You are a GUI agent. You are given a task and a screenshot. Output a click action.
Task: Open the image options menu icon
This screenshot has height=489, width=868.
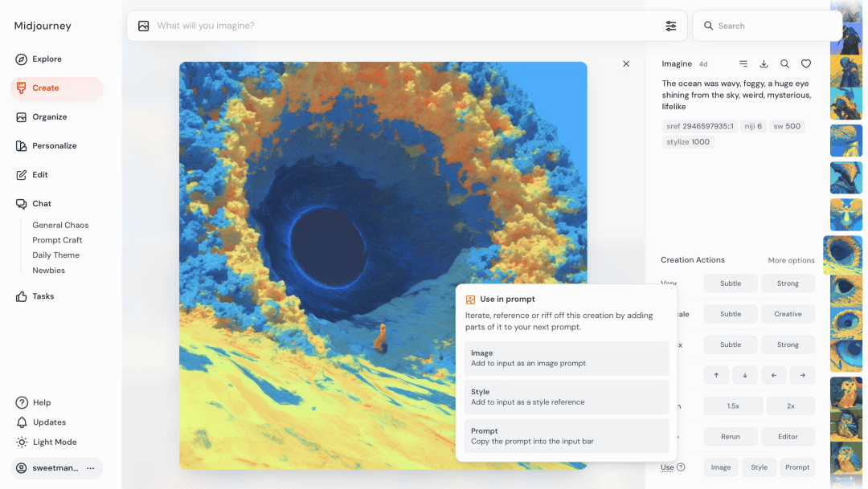click(x=743, y=64)
